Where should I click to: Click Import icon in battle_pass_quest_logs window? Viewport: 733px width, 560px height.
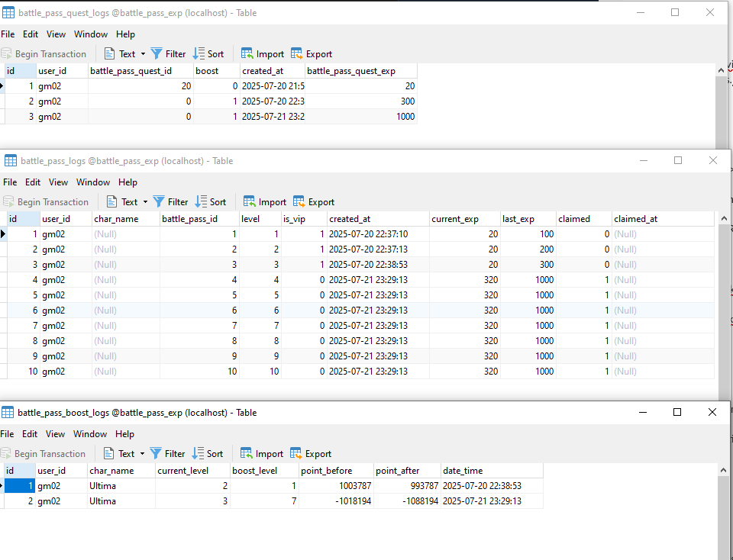click(x=247, y=54)
